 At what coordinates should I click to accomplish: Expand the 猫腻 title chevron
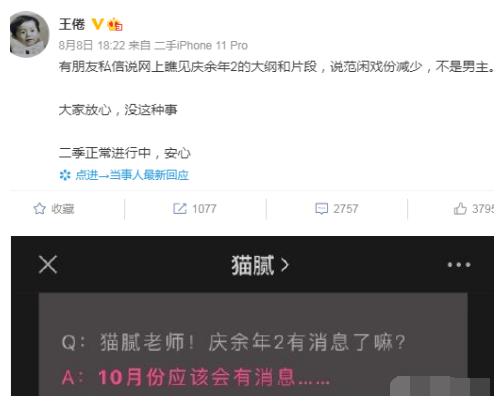(285, 265)
